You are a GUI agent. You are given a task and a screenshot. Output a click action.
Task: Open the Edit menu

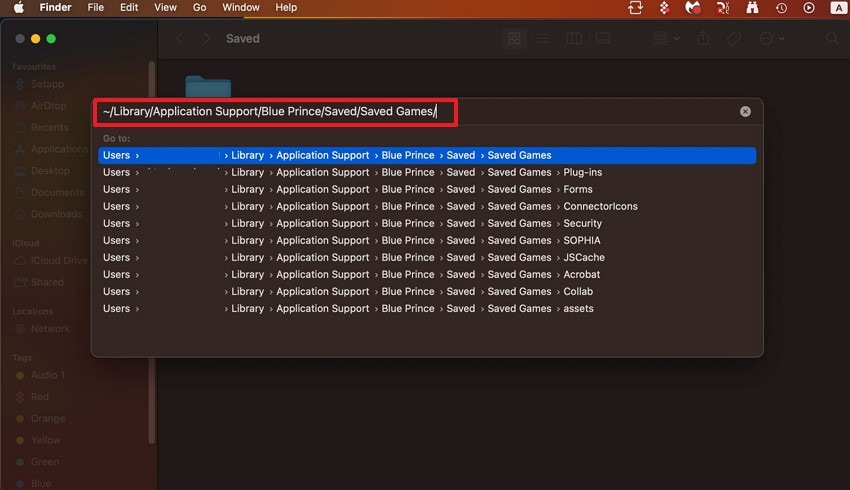[129, 8]
